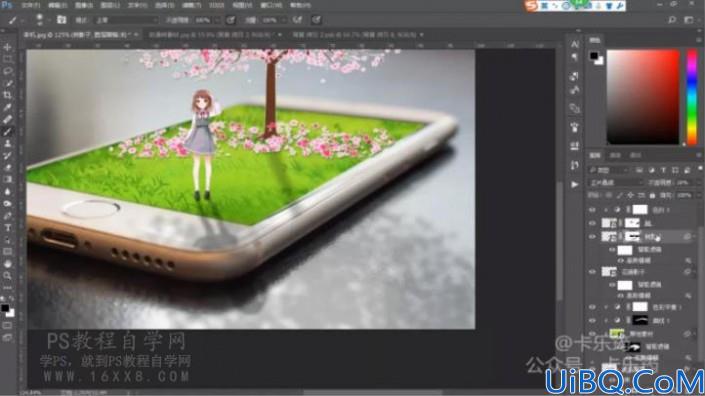Select the Rectangular Marquee tool

click(8, 59)
